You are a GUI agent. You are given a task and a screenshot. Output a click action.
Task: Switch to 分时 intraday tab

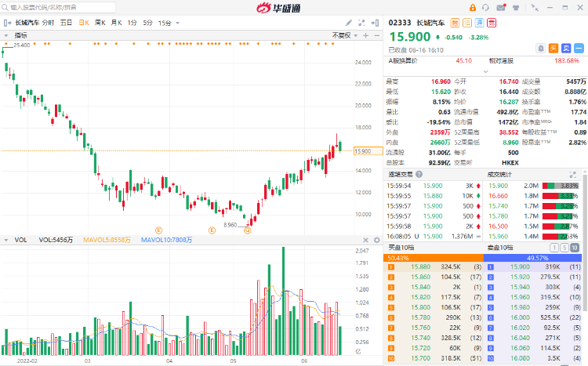48,23
